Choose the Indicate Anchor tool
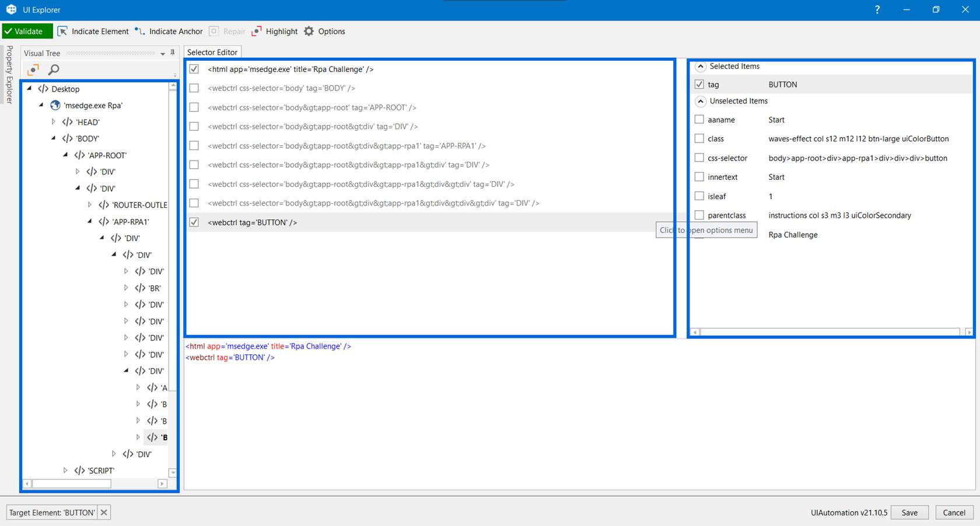This screenshot has height=526, width=980. point(169,32)
